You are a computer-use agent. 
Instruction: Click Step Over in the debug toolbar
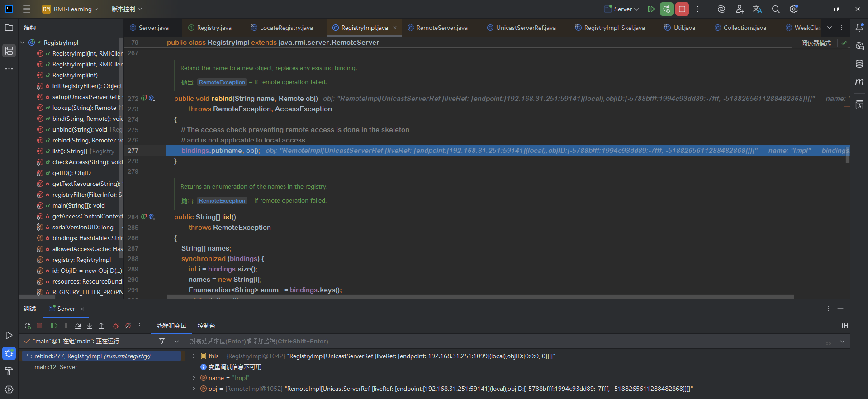click(78, 326)
